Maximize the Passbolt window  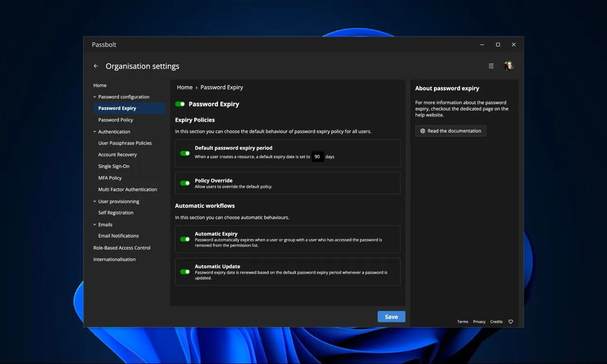coord(498,44)
